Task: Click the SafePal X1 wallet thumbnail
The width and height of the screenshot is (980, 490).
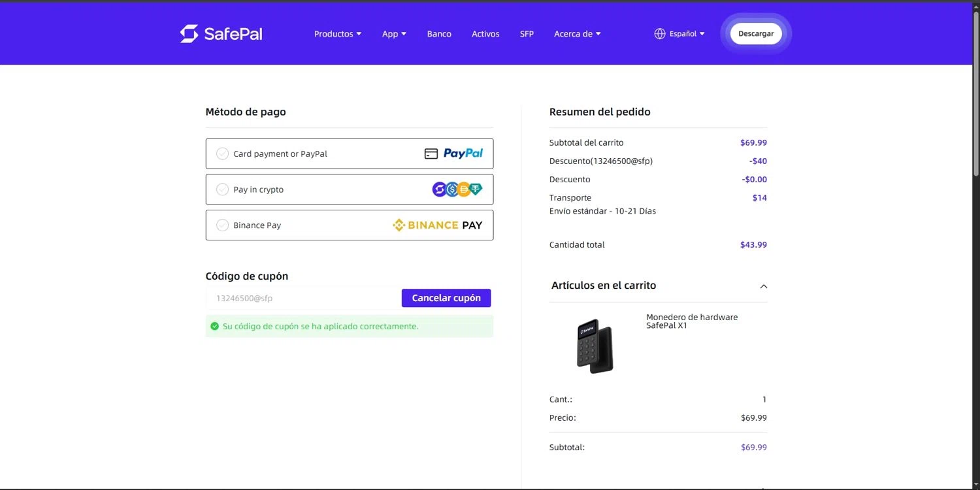Action: (595, 346)
